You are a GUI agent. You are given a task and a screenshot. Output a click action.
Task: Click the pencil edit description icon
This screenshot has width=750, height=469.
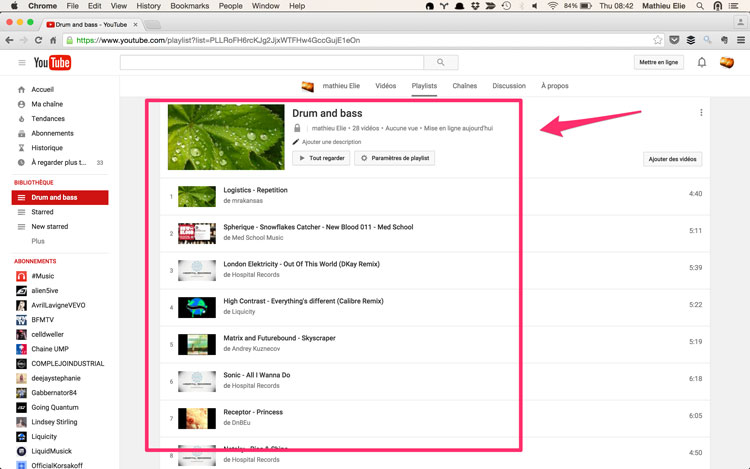point(296,142)
